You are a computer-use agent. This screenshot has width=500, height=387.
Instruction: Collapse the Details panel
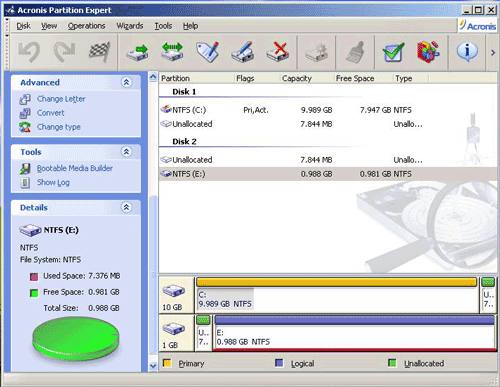tap(126, 207)
